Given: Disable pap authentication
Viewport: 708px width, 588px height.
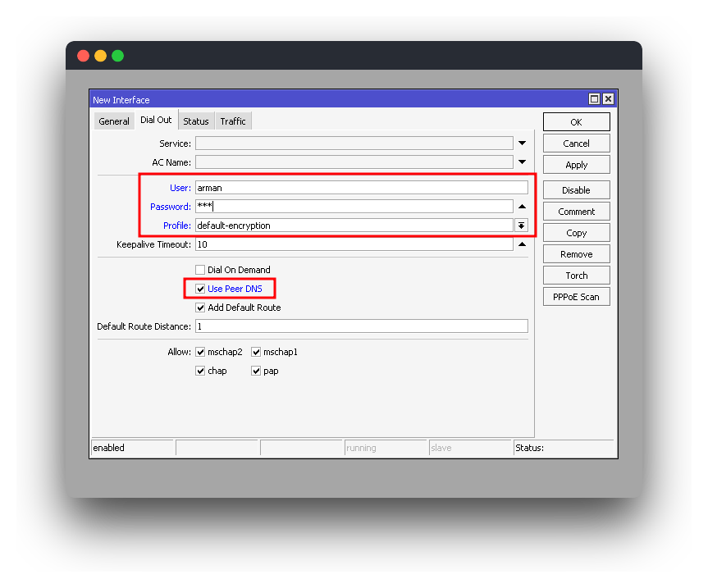Looking at the screenshot, I should coord(256,370).
